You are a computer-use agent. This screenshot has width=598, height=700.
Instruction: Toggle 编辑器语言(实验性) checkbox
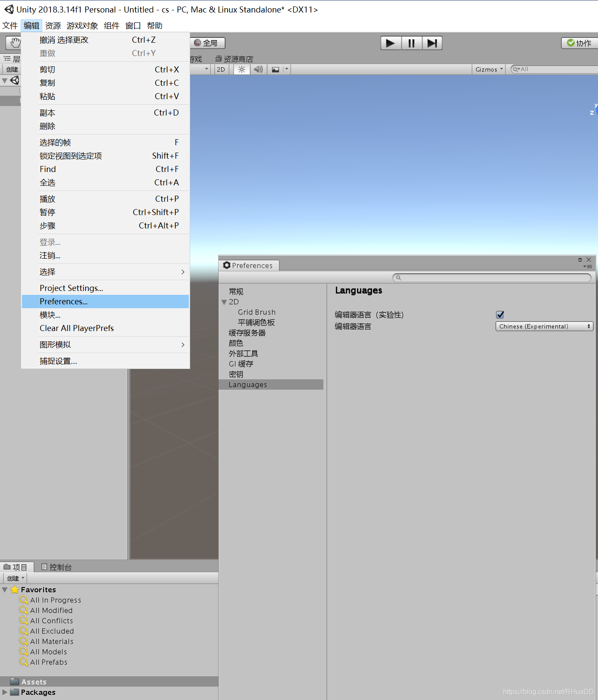[x=500, y=315]
